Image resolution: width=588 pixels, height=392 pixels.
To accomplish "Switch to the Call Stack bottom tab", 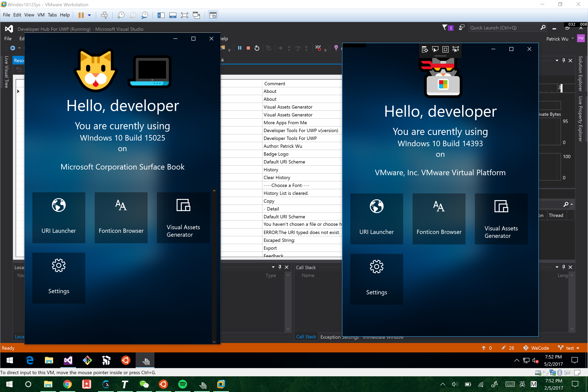I will point(306,337).
